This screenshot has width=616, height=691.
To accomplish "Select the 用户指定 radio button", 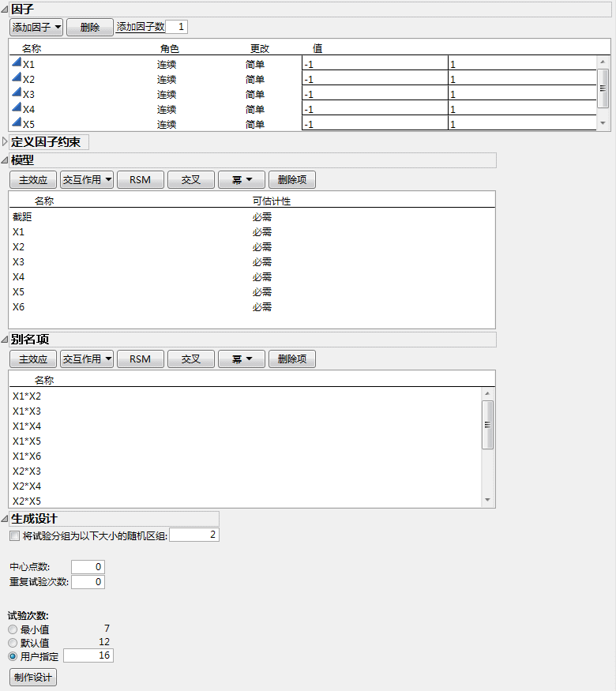I will tap(13, 656).
